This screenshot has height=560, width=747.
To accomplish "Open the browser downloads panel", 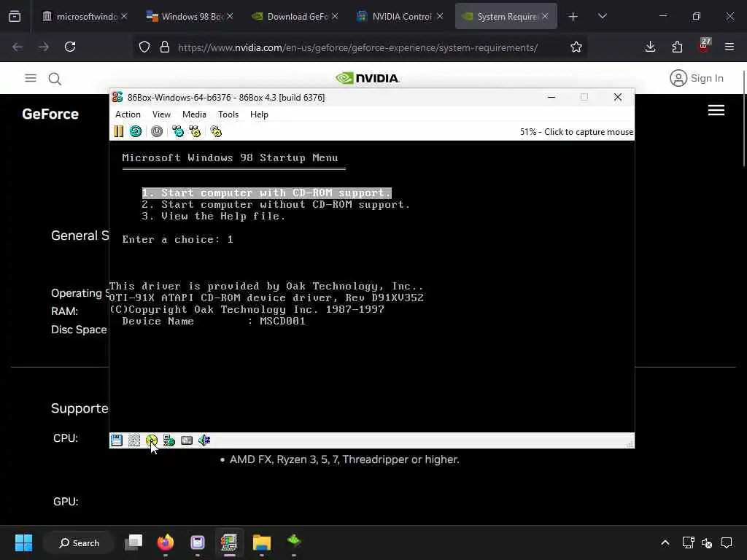I will pyautogui.click(x=650, y=47).
